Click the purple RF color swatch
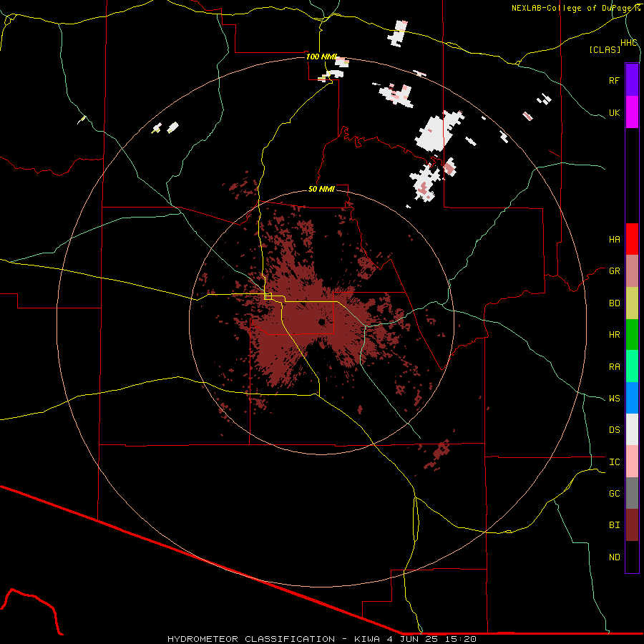Screen dimensions: 644x644 (x=632, y=80)
